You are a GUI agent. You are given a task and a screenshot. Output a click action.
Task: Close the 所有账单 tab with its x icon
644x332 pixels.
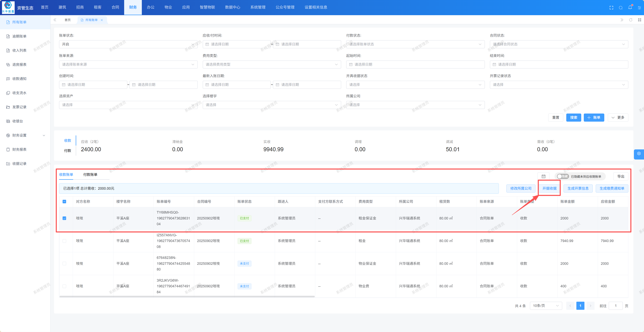coord(102,20)
